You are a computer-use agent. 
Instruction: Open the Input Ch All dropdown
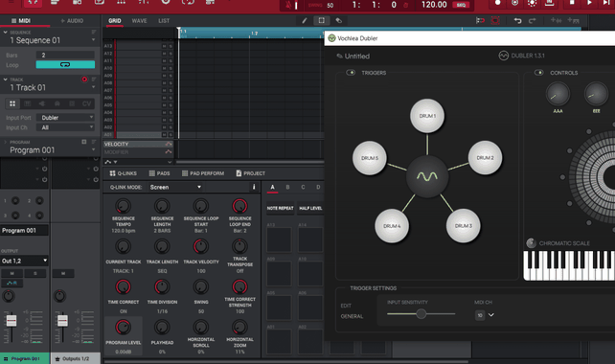(65, 127)
